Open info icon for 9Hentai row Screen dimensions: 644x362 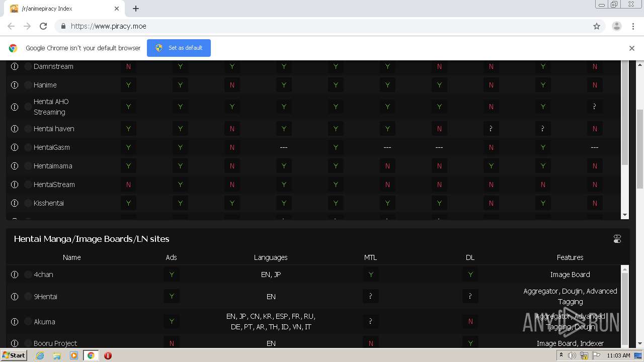point(15,297)
